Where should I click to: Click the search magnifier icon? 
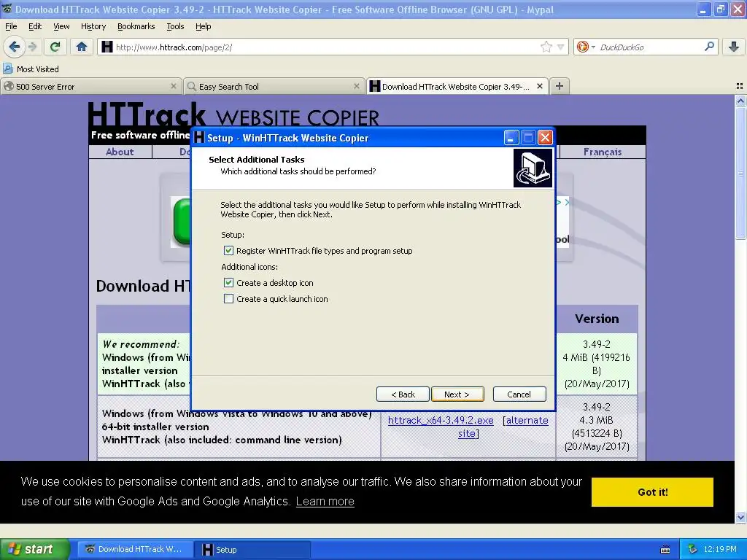pos(709,47)
